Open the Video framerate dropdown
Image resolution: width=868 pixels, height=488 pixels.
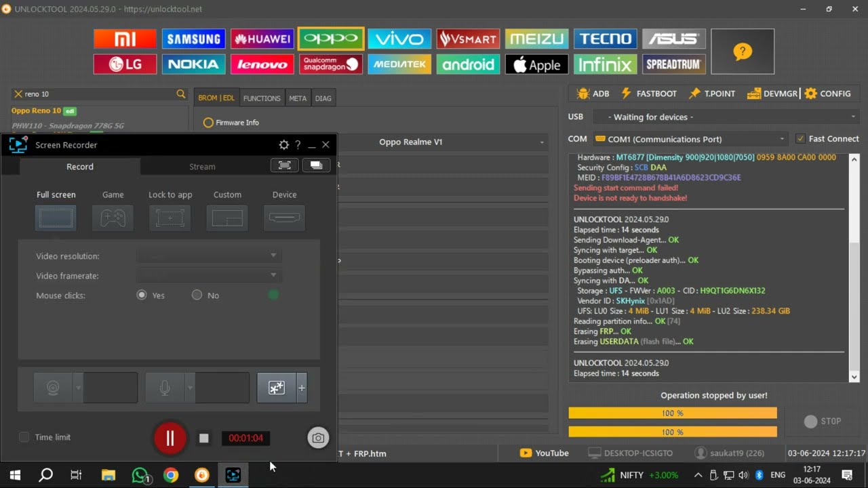(208, 275)
